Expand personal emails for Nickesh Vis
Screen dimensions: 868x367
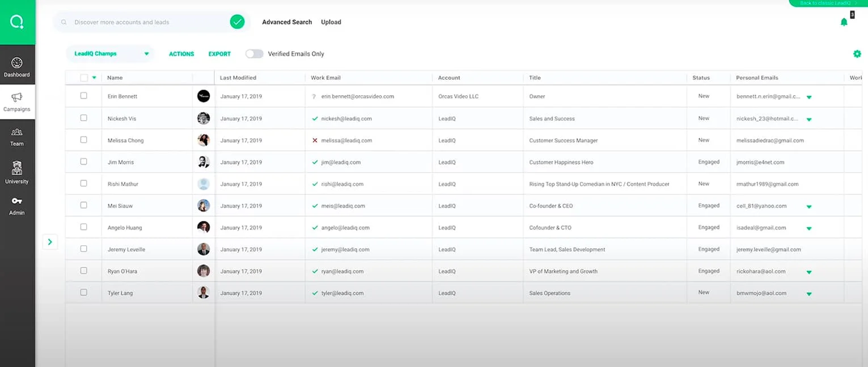808,120
